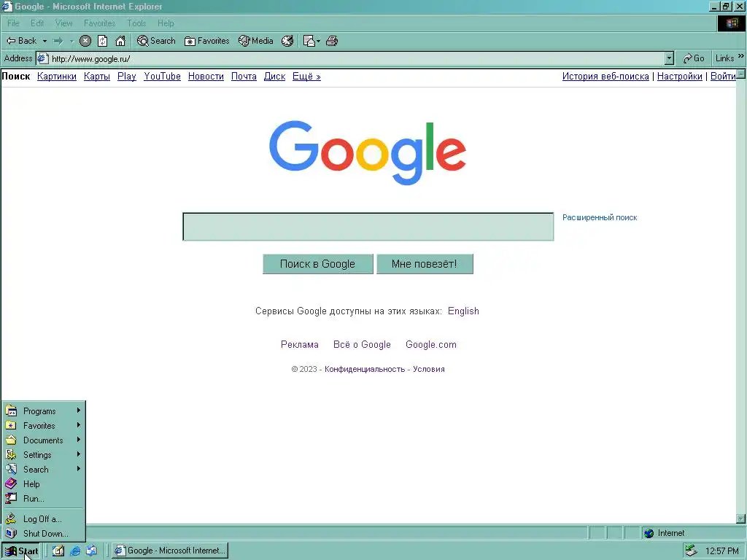The width and height of the screenshot is (747, 560).
Task: Launch Internet Explorer from quick launch
Action: tap(75, 551)
